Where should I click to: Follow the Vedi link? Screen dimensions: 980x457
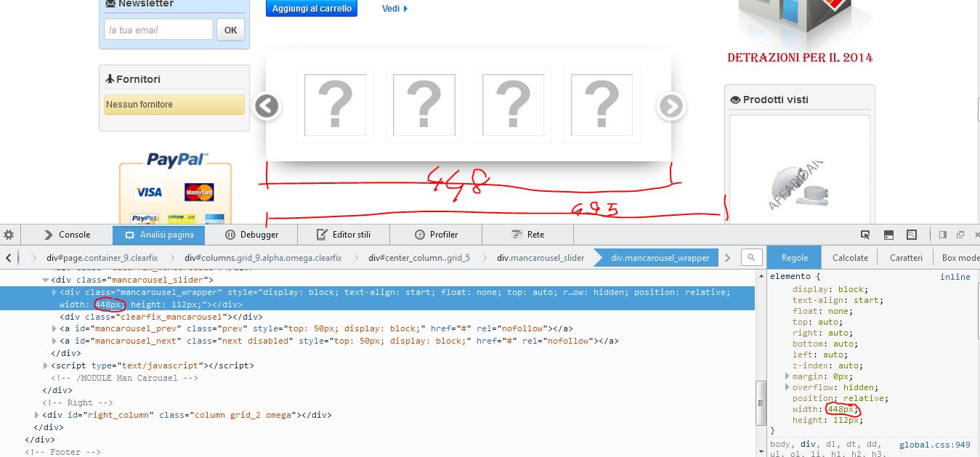click(x=394, y=9)
